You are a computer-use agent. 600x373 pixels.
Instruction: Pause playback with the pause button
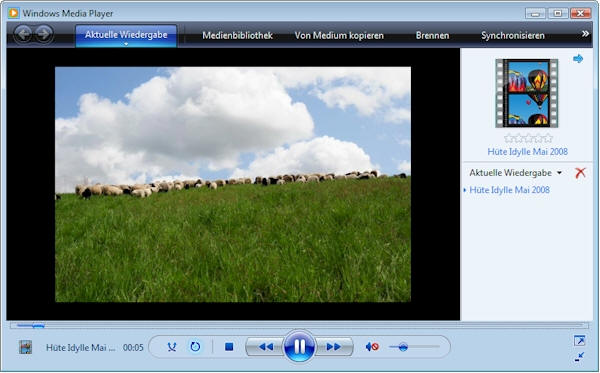click(300, 347)
